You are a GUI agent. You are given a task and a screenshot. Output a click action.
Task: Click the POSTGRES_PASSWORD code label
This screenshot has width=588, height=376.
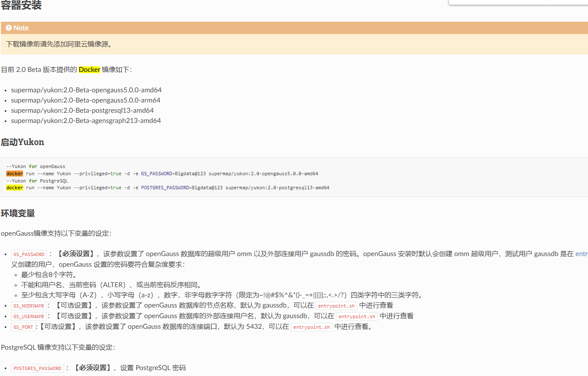tap(37, 368)
